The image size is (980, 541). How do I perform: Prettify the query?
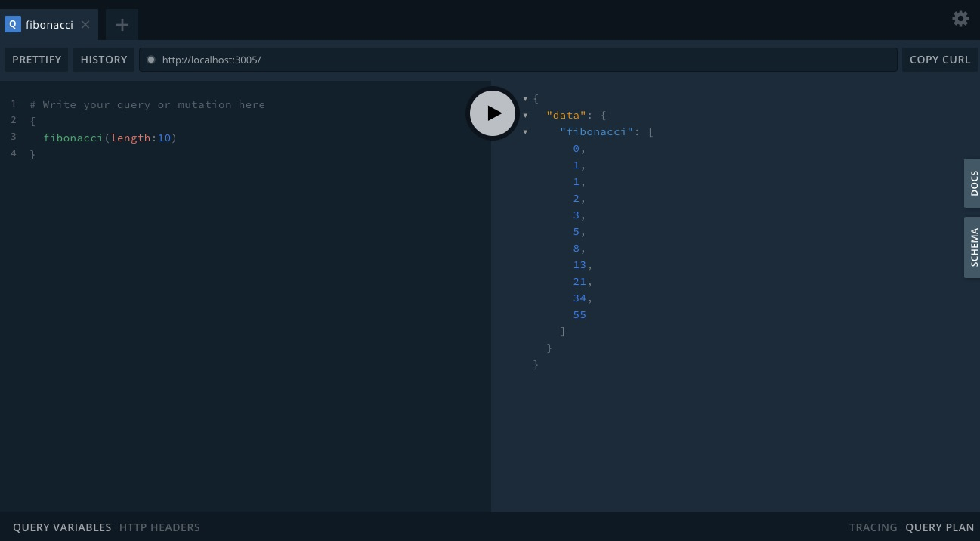(36, 60)
